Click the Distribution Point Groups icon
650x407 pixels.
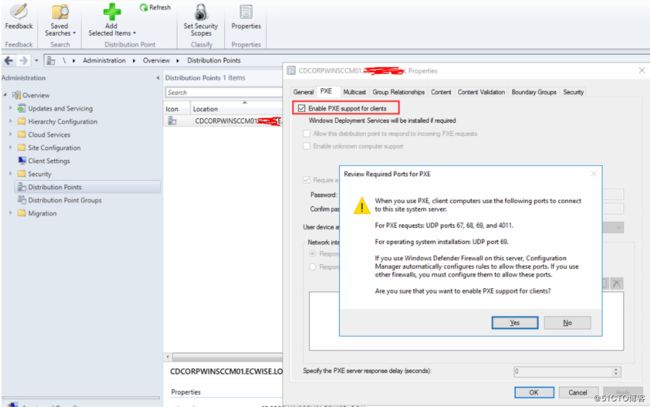click(22, 200)
